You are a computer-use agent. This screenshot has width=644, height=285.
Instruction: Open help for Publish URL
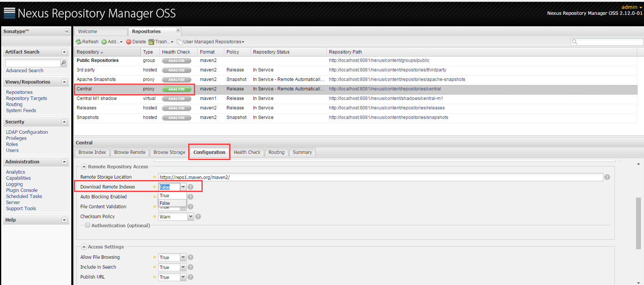191,277
